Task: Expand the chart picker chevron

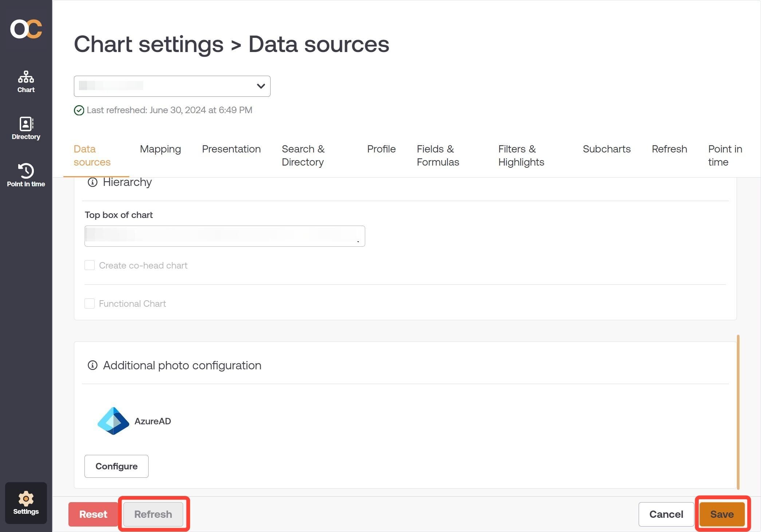Action: click(x=260, y=86)
